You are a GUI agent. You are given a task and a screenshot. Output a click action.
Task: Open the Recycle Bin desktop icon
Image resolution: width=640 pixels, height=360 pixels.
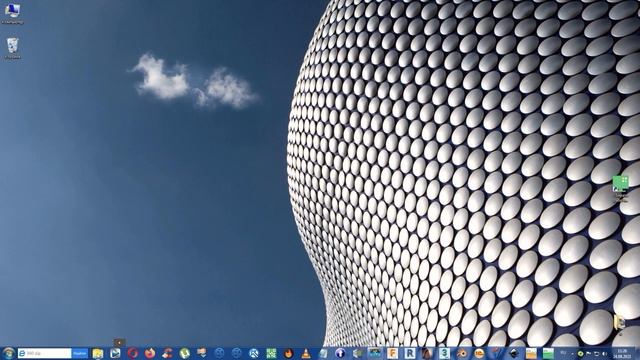(13, 48)
